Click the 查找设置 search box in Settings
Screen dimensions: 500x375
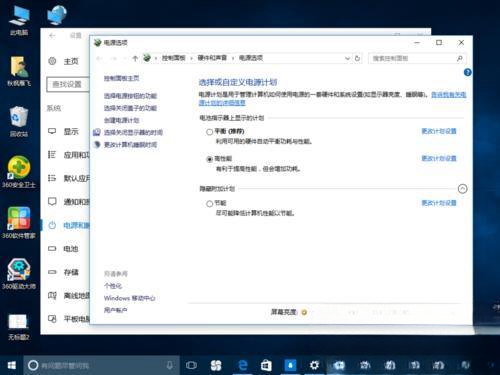point(68,84)
